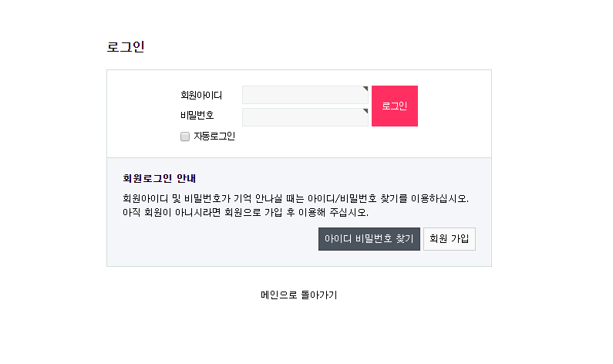Screen dimensions: 613x364
Task: Click the 회원아이디 label text
Action: click(x=201, y=95)
